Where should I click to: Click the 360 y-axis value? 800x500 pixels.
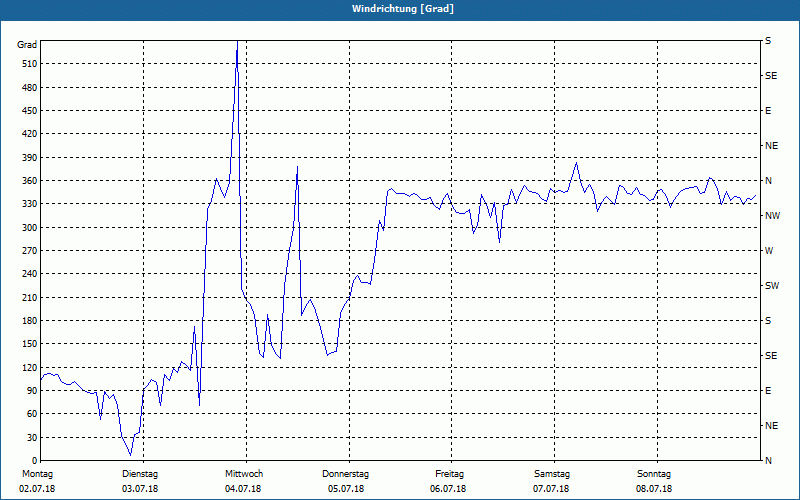pos(30,181)
